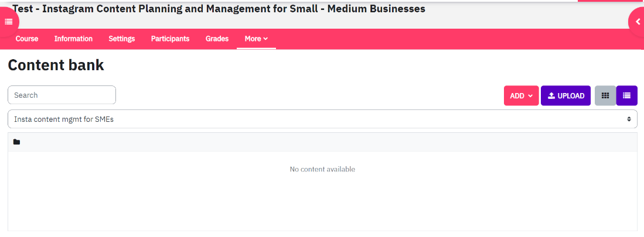
Task: Switch content bank to grid icon view
Action: (x=605, y=95)
